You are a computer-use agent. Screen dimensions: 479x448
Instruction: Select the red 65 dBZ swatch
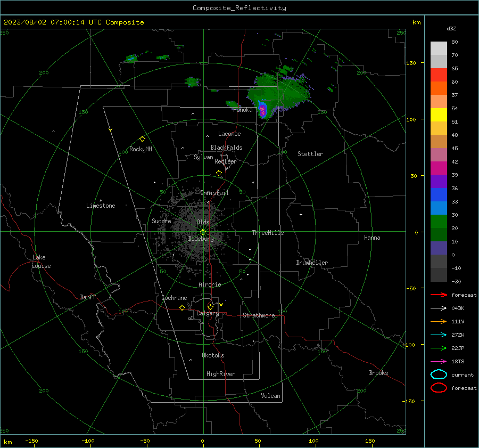coord(439,75)
